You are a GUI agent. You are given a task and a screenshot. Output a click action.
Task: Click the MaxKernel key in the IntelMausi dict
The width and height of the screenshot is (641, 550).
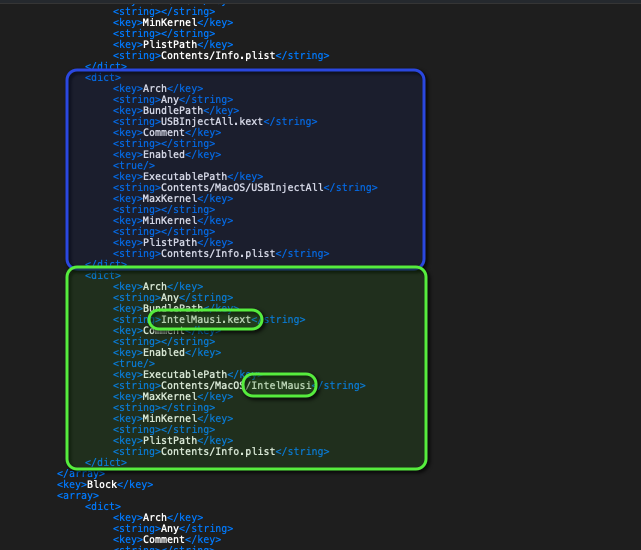[173, 396]
